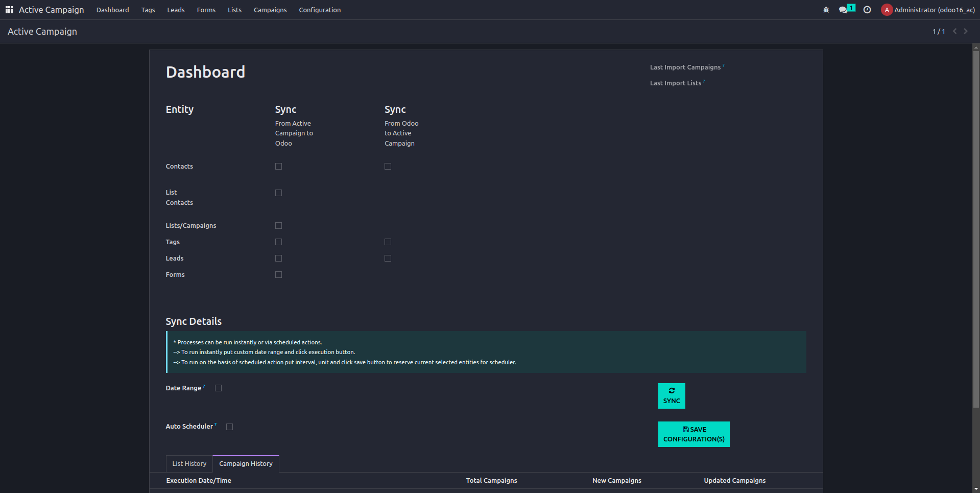The image size is (980, 493).
Task: Click the Last Import Campaigns label
Action: pyautogui.click(x=685, y=67)
